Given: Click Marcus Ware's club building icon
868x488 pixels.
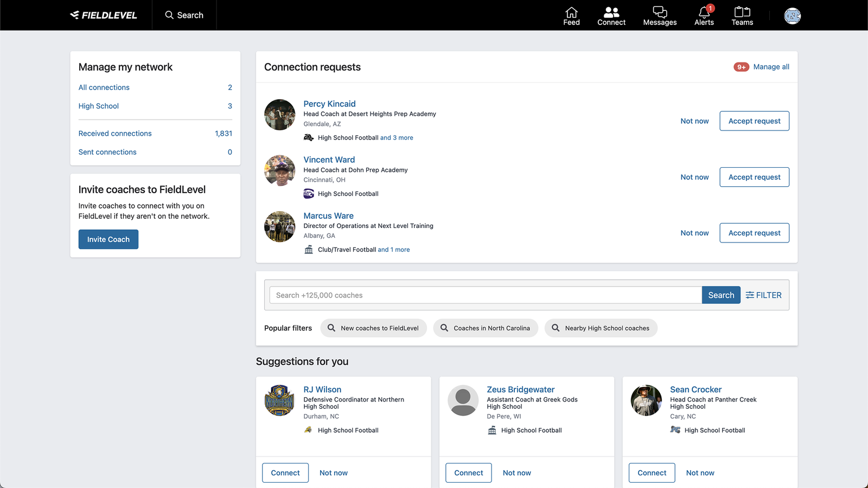Looking at the screenshot, I should 309,250.
